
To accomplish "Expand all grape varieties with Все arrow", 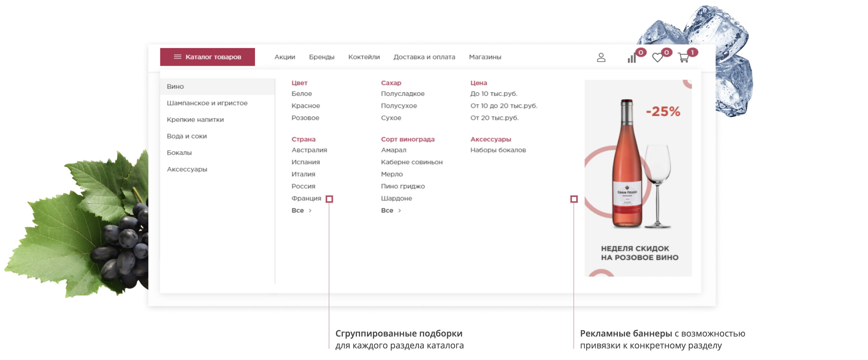I will pos(400,210).
